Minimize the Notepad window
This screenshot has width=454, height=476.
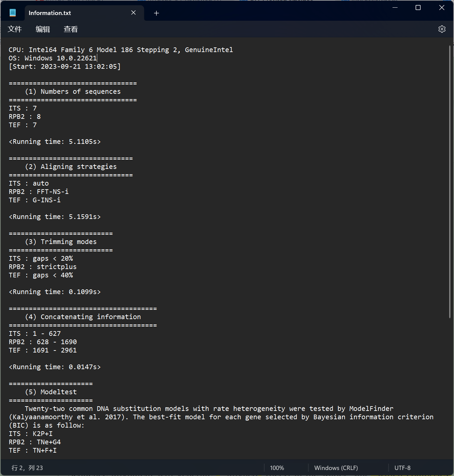click(x=395, y=7)
